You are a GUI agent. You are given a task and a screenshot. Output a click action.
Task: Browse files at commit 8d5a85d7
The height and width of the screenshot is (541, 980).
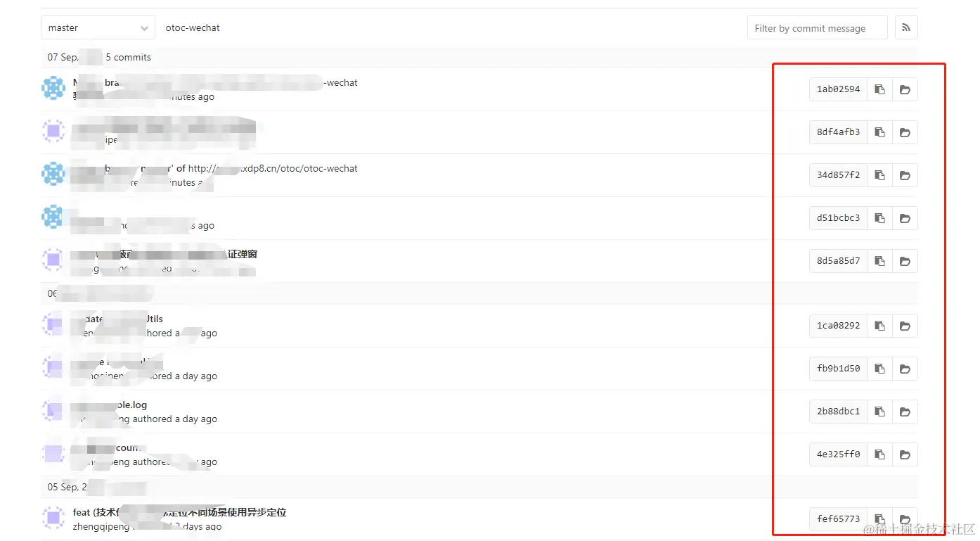click(905, 261)
